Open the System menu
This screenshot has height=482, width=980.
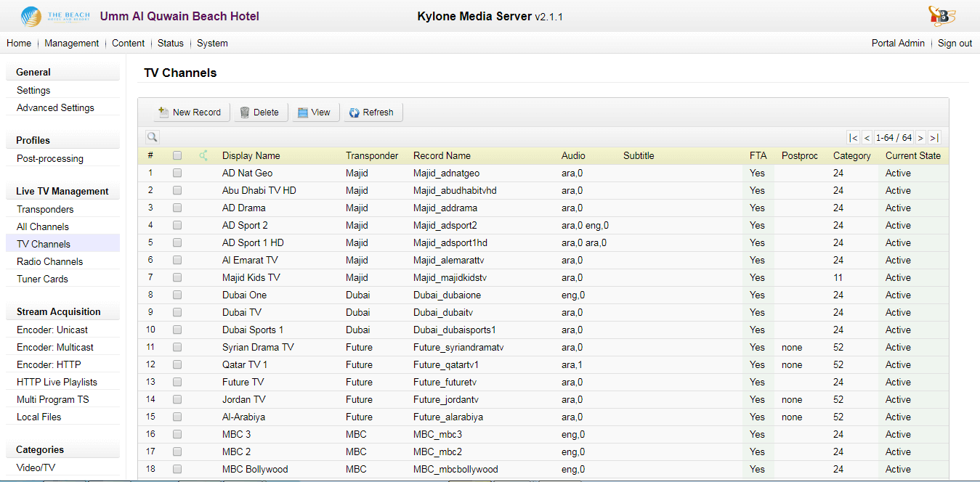[212, 43]
